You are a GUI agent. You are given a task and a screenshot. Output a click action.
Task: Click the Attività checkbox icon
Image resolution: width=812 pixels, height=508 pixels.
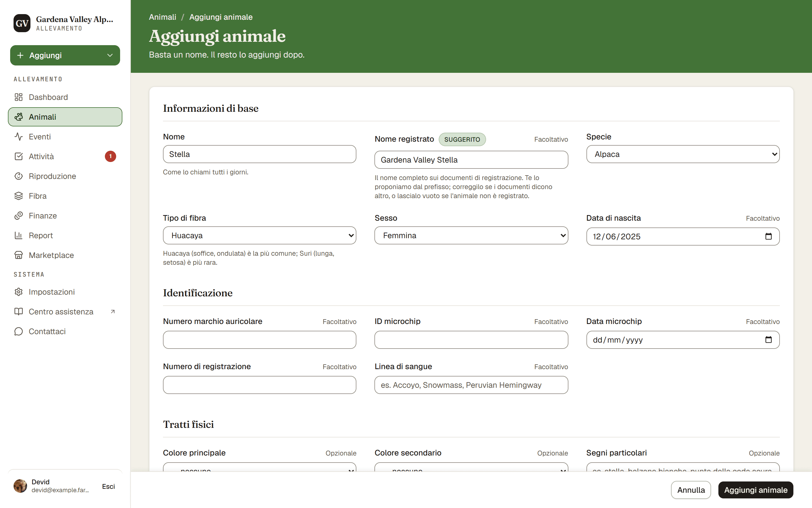pos(18,157)
